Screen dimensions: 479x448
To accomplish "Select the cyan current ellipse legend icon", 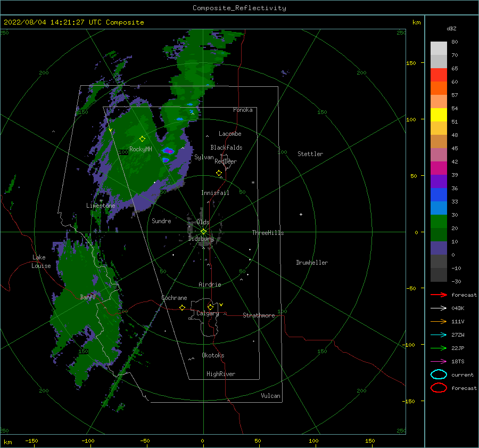I will (439, 374).
